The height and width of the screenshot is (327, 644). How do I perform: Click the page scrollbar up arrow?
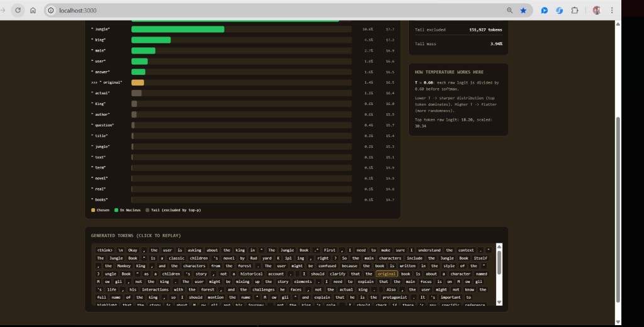618,25
